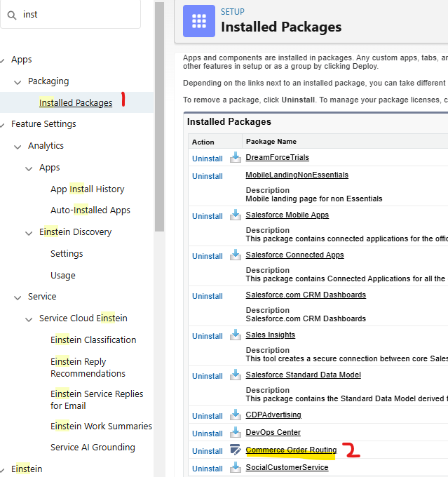Uninstall Commerce Order Routing
Image resolution: width=448 pixels, height=477 pixels.
click(x=208, y=451)
